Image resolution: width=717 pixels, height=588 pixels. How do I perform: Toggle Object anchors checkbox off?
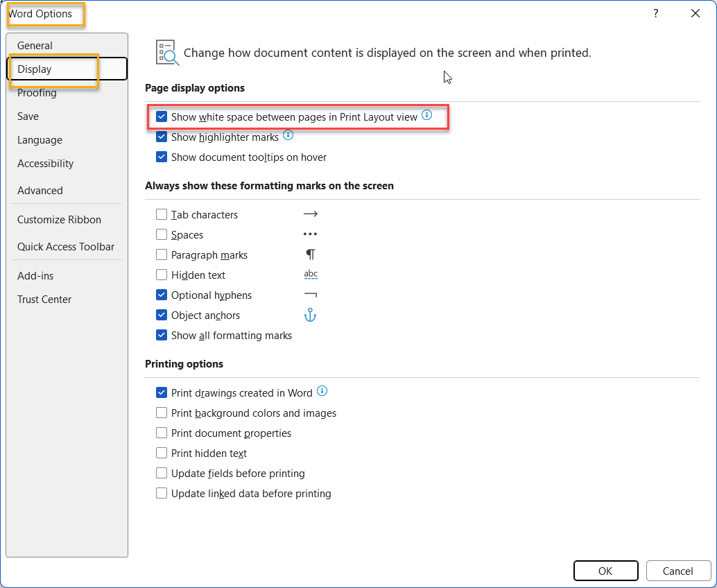pos(162,315)
